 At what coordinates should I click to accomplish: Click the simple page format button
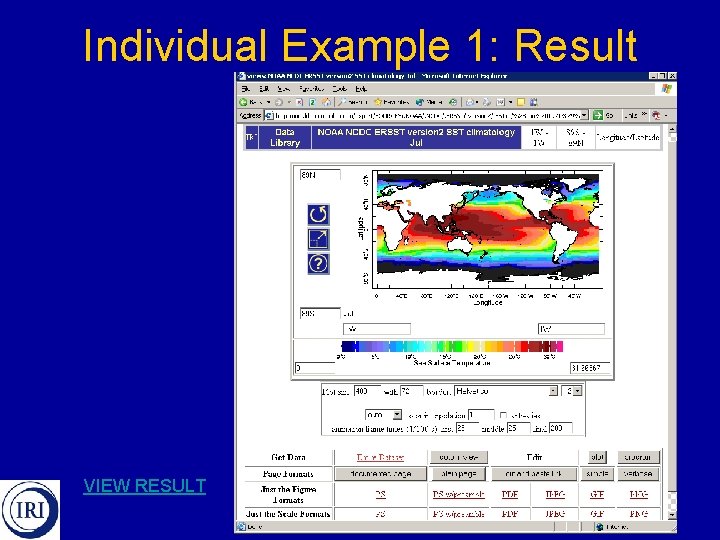tap(597, 473)
